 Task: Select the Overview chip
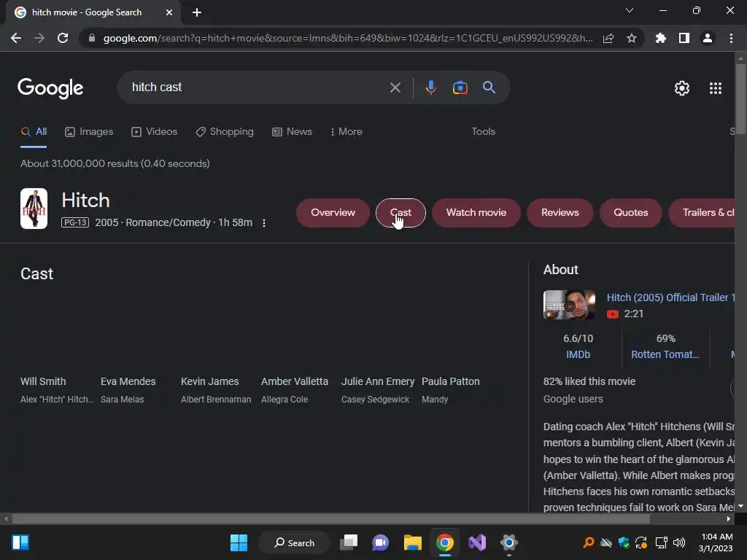(333, 213)
